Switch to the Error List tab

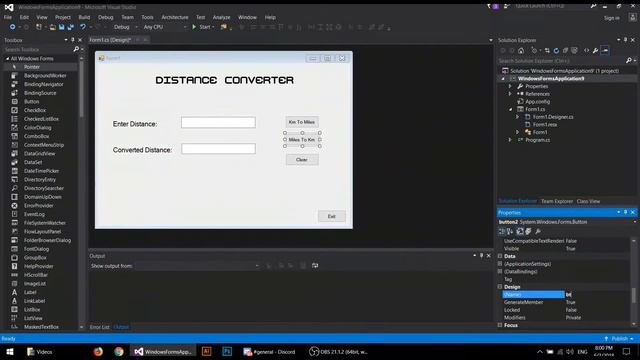click(x=100, y=327)
